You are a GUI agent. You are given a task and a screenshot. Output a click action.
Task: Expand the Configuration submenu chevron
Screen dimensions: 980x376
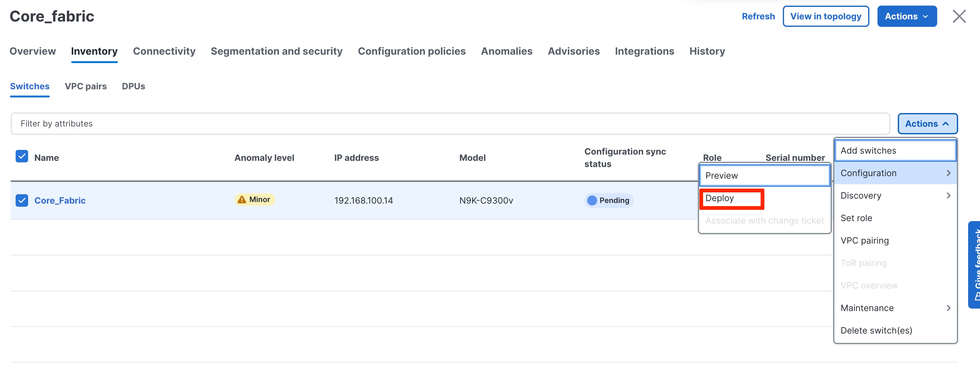click(948, 173)
